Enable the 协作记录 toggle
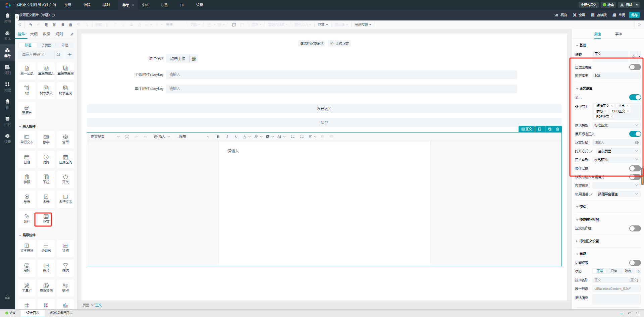The width and height of the screenshot is (644, 317). pos(635,168)
